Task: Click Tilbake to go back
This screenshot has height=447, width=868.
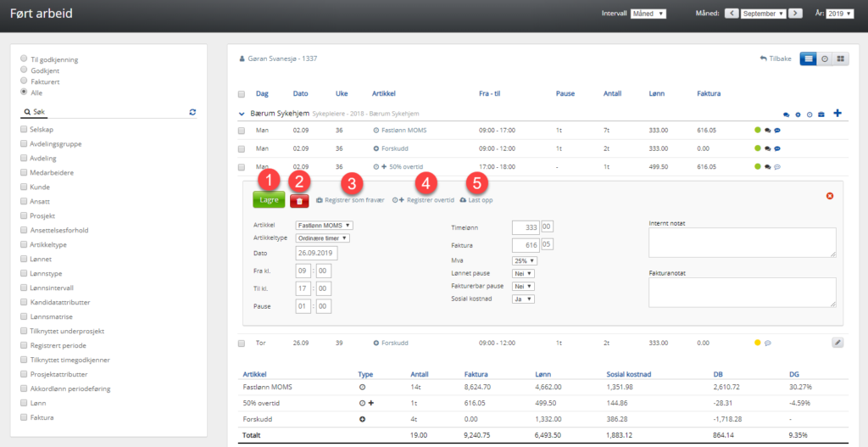Action: pos(776,59)
